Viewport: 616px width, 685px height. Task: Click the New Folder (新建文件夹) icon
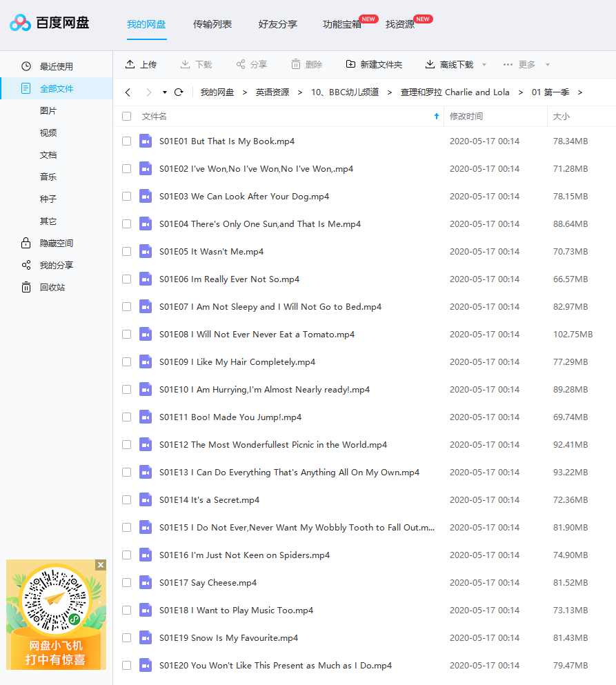tap(351, 64)
